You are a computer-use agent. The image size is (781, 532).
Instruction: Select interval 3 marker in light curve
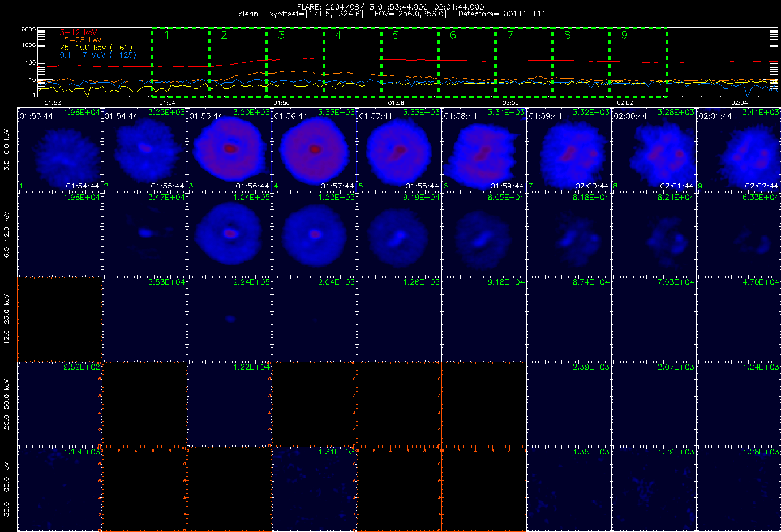click(x=281, y=35)
